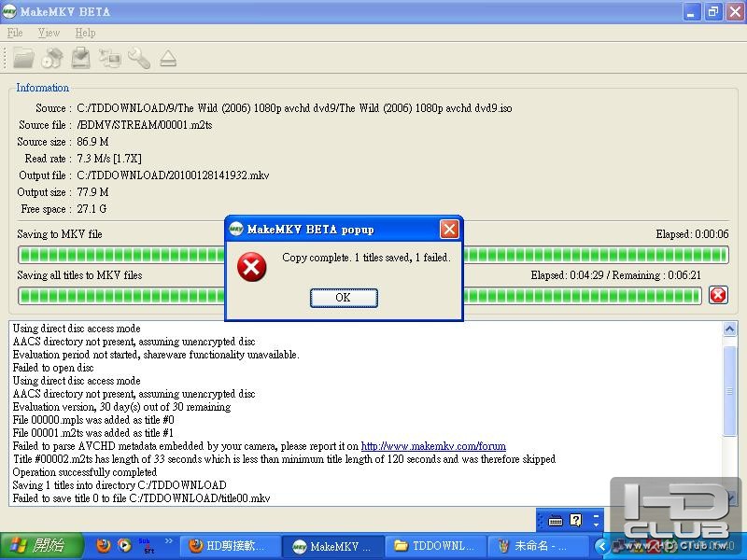
Task: Expand the Quick Launch overflow chevron
Action: click(169, 540)
